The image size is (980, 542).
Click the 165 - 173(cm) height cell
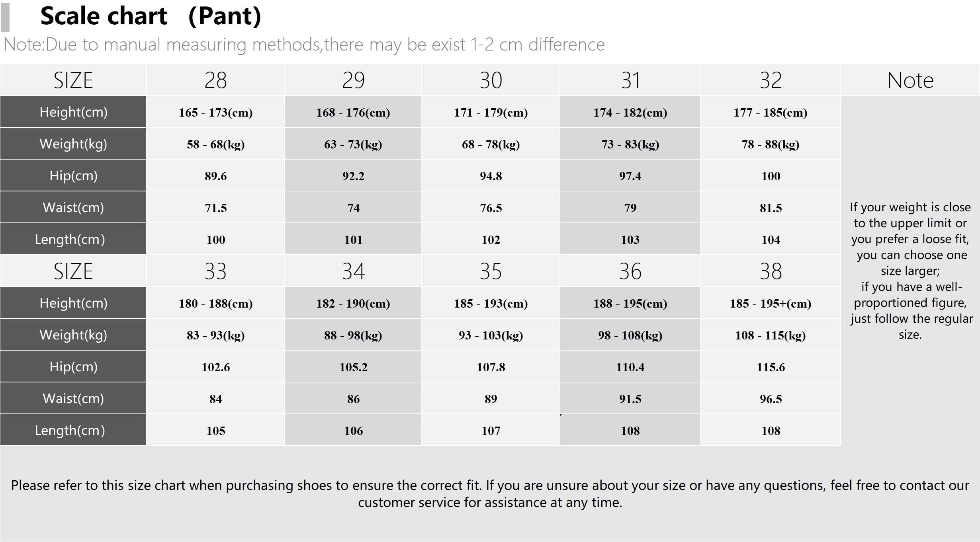(x=215, y=112)
